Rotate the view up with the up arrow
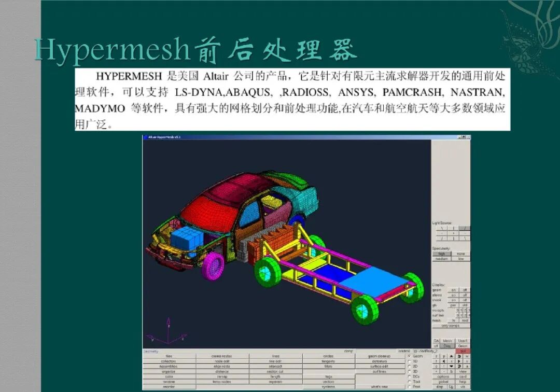The image size is (560, 392). (x=452, y=356)
